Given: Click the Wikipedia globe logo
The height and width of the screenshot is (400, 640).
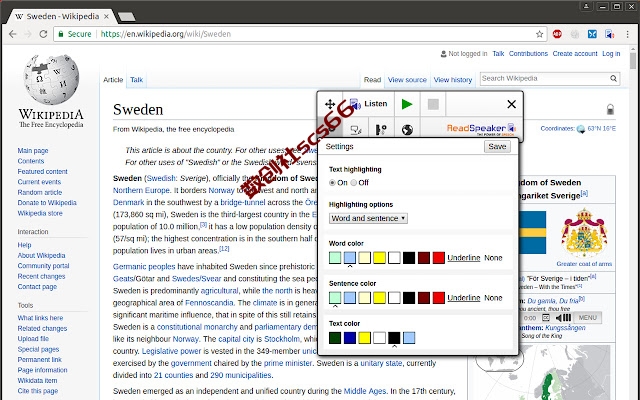Looking at the screenshot, I should pos(51,80).
